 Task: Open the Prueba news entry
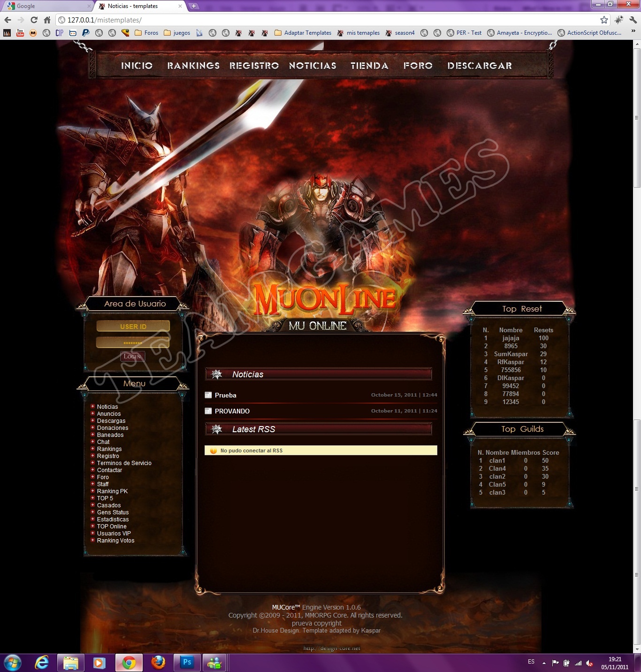pyautogui.click(x=226, y=395)
